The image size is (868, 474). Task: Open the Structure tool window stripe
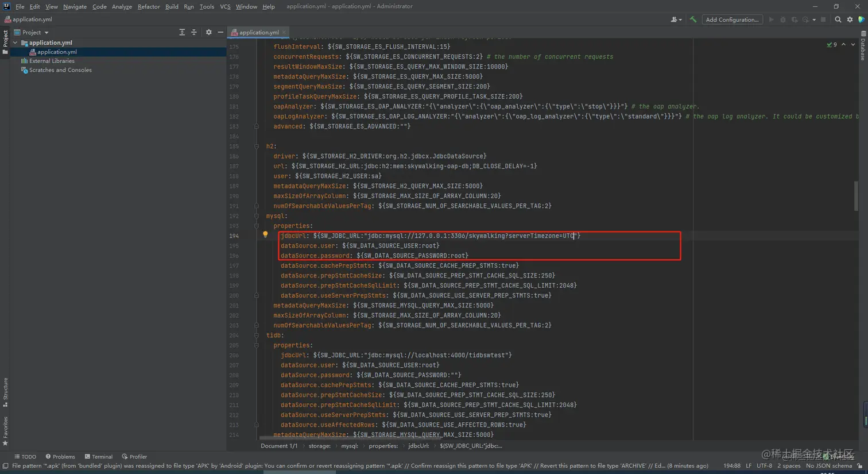(5, 392)
